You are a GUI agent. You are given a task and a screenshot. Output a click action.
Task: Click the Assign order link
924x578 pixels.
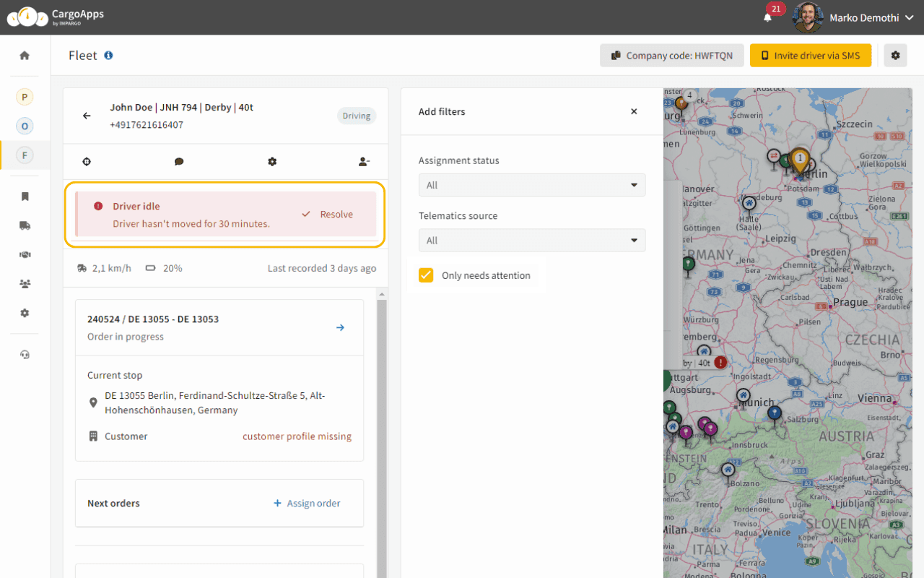tap(307, 504)
